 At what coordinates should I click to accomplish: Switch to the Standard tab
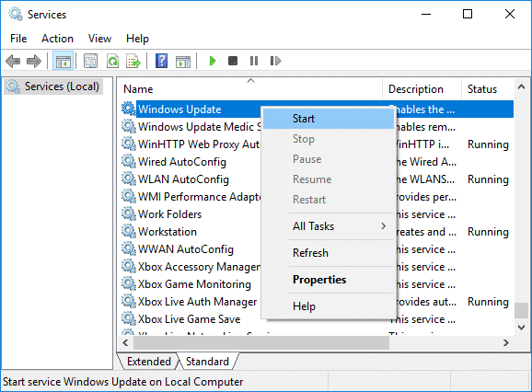(x=207, y=362)
